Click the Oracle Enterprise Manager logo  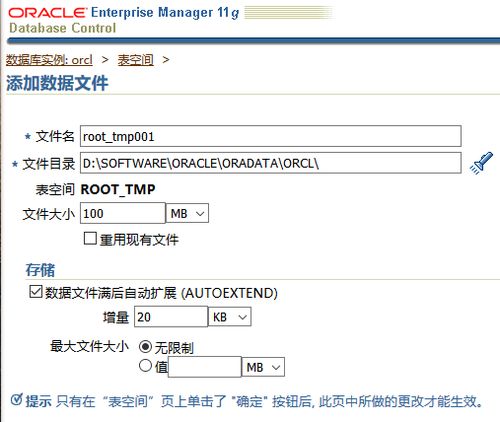click(124, 13)
